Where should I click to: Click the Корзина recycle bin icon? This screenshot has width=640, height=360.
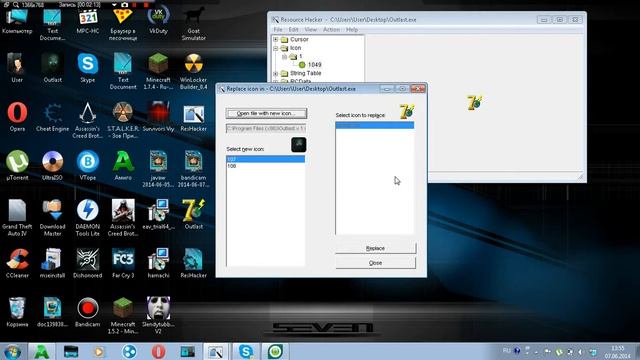(x=17, y=312)
